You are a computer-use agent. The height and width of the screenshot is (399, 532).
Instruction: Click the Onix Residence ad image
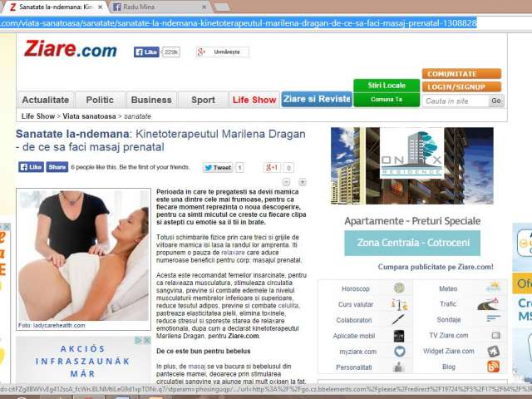point(412,166)
